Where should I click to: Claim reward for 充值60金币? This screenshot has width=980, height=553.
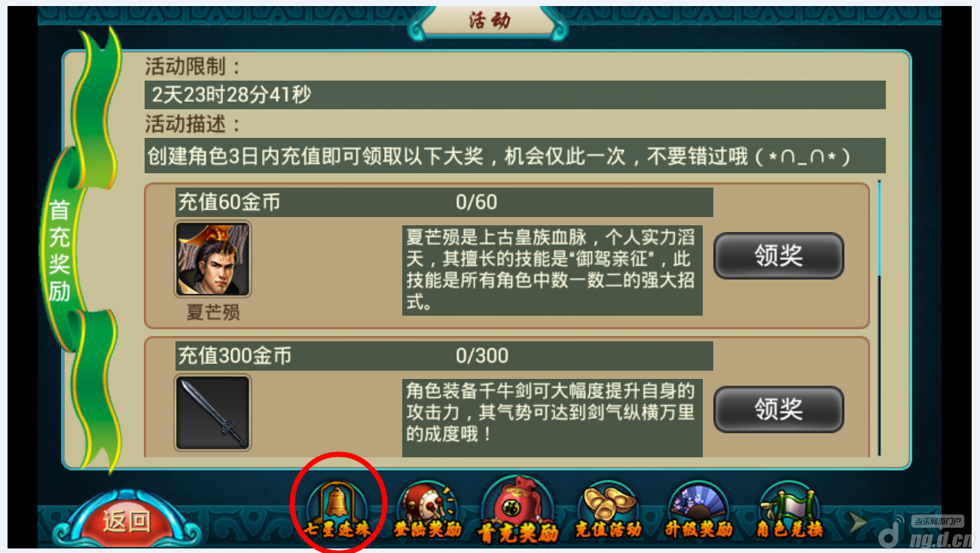click(779, 256)
